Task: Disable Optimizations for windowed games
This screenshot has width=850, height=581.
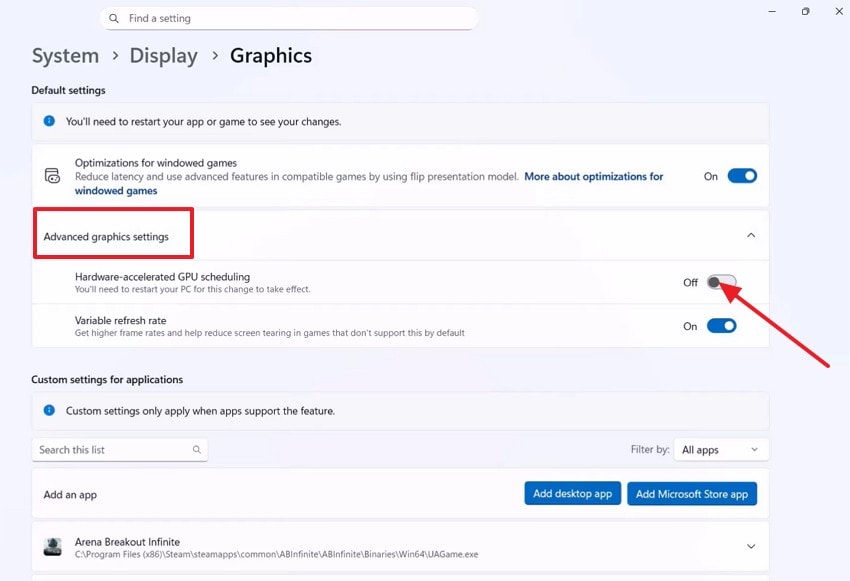Action: 741,175
